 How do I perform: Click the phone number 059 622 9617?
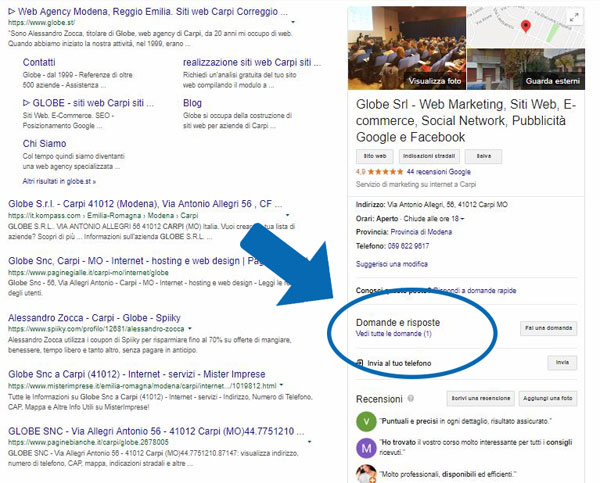tap(408, 246)
